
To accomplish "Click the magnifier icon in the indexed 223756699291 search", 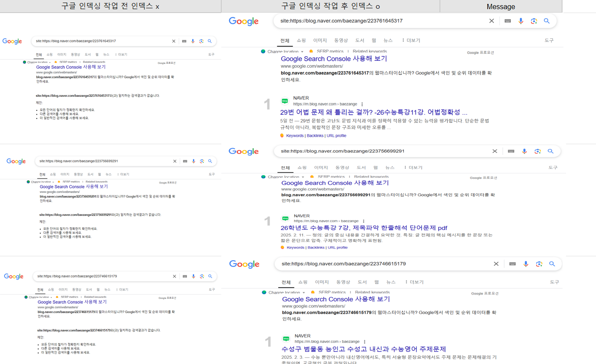I will 551,151.
